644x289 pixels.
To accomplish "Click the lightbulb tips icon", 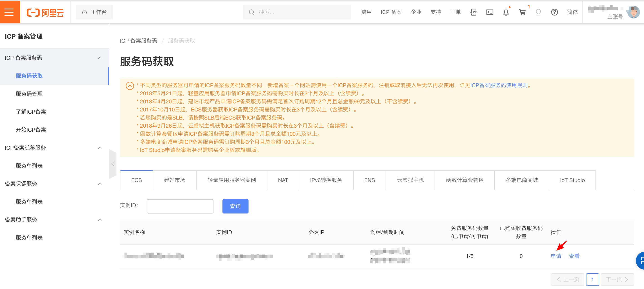I will click(x=538, y=12).
